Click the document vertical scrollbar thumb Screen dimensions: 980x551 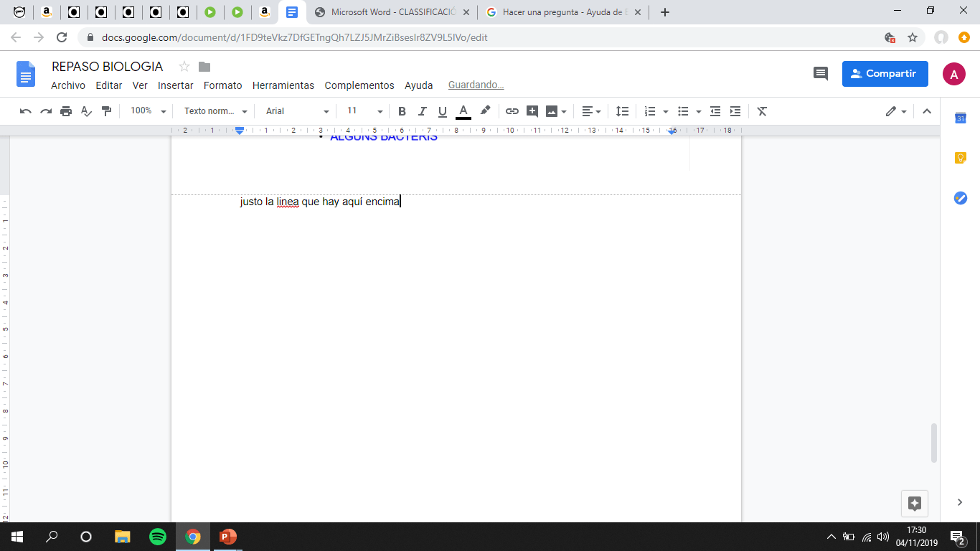click(934, 443)
